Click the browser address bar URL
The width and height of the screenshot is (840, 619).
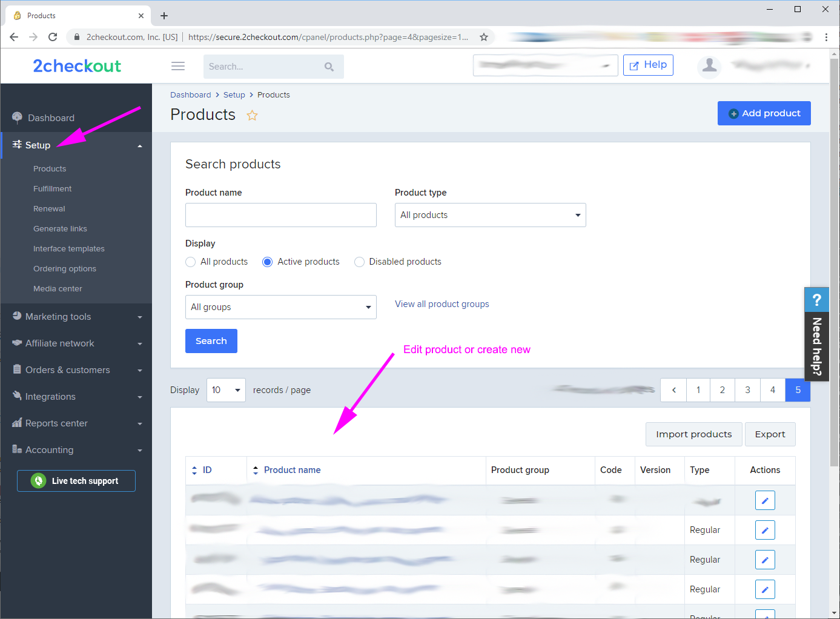coord(328,37)
